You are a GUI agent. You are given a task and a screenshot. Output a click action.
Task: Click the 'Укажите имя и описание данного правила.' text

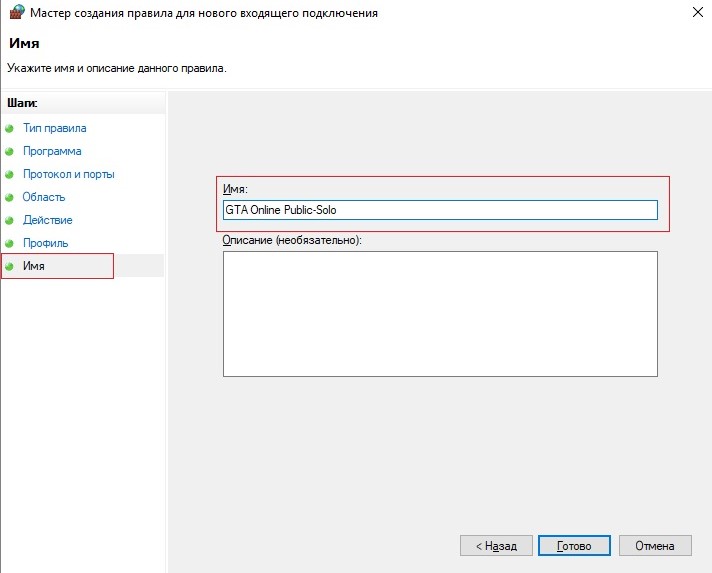[117, 68]
